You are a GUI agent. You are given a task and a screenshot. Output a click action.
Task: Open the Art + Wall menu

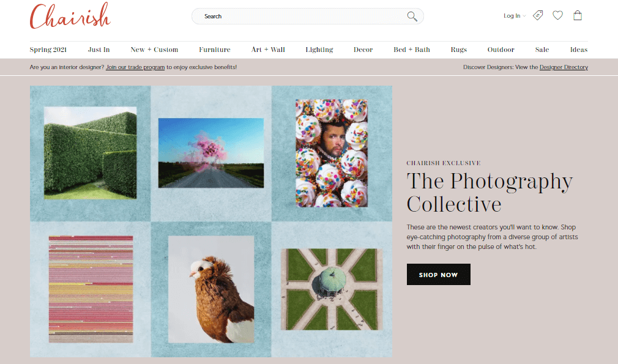[268, 50]
